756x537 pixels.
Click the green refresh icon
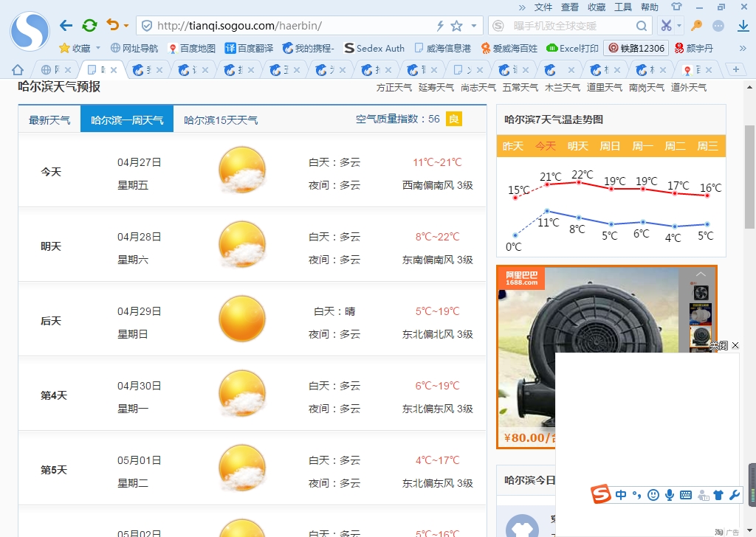click(89, 26)
